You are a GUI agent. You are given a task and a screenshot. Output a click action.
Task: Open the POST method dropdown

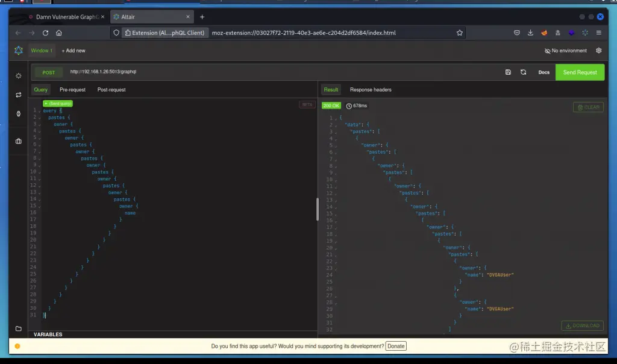click(48, 72)
